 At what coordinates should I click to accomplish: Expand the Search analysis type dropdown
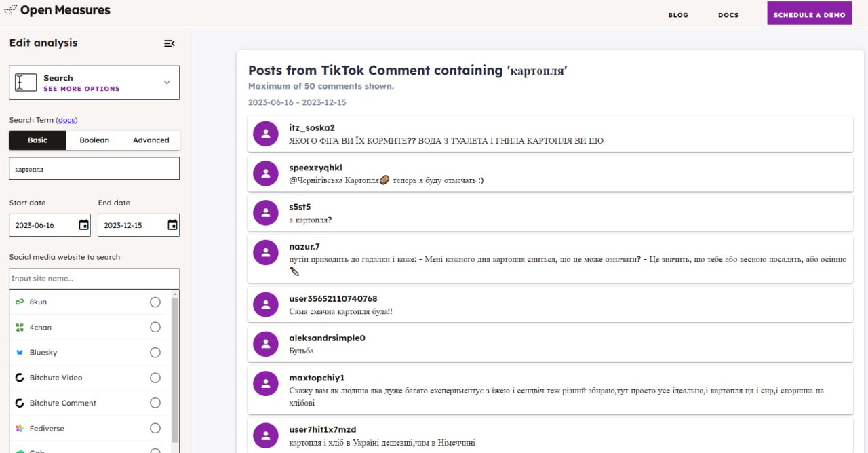coord(94,83)
